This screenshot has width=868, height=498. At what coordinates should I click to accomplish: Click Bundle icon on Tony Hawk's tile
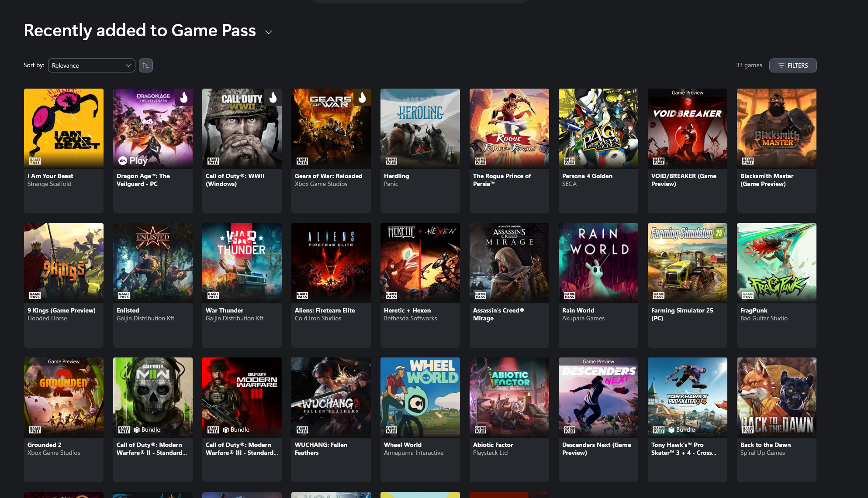point(671,430)
